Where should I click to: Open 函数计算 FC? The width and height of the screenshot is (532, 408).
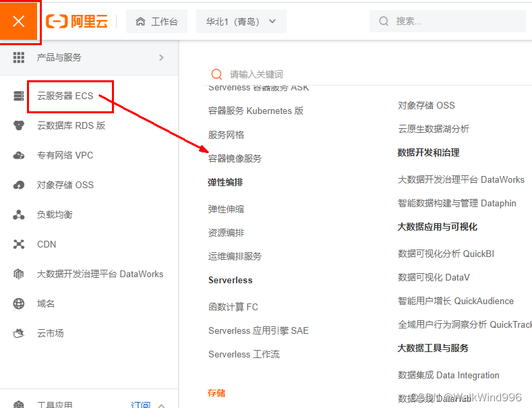coord(233,307)
